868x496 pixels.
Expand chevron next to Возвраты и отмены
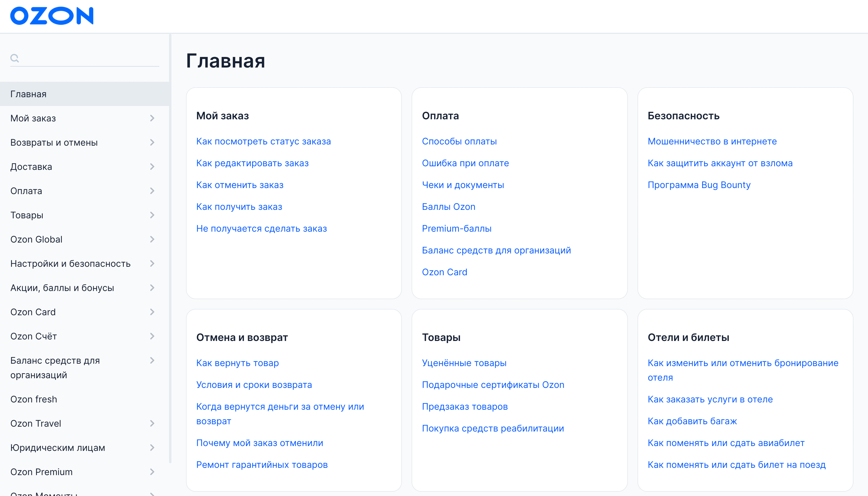pos(152,142)
